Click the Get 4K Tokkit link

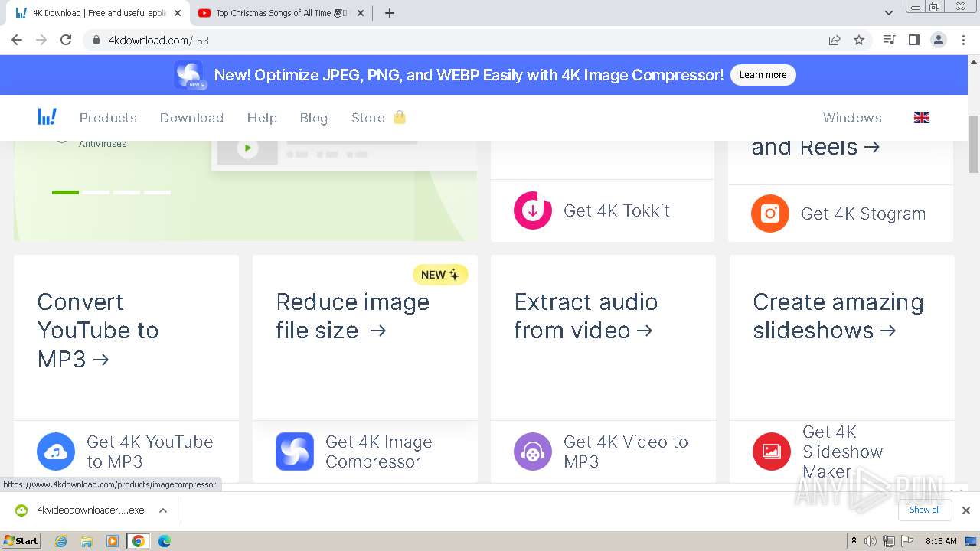(x=616, y=210)
